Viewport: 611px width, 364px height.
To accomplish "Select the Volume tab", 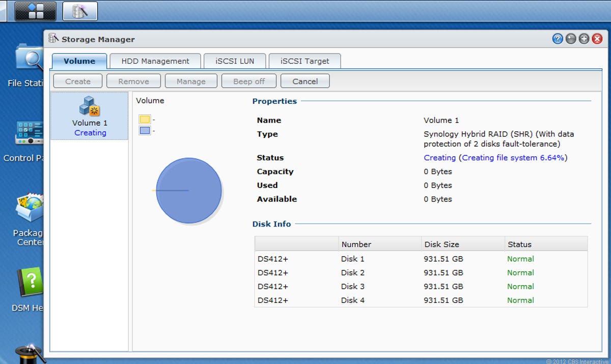I will [79, 61].
